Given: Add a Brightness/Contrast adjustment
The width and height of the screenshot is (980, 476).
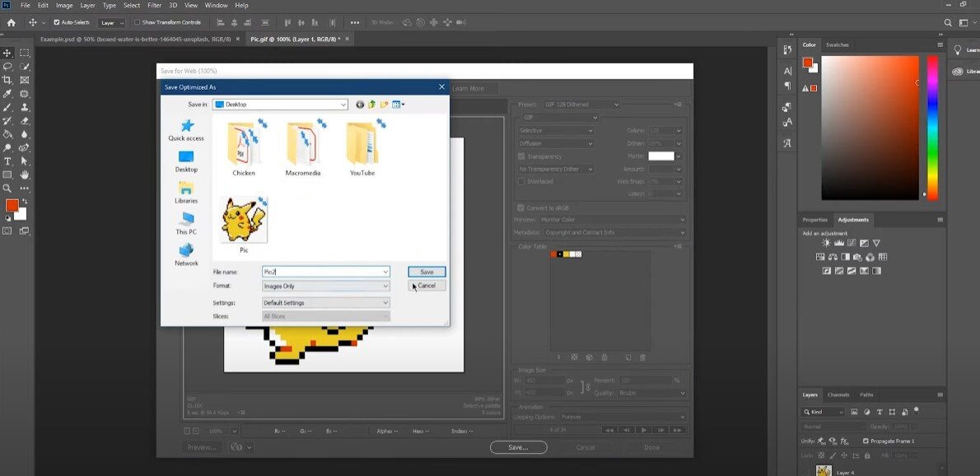Looking at the screenshot, I should coord(826,243).
